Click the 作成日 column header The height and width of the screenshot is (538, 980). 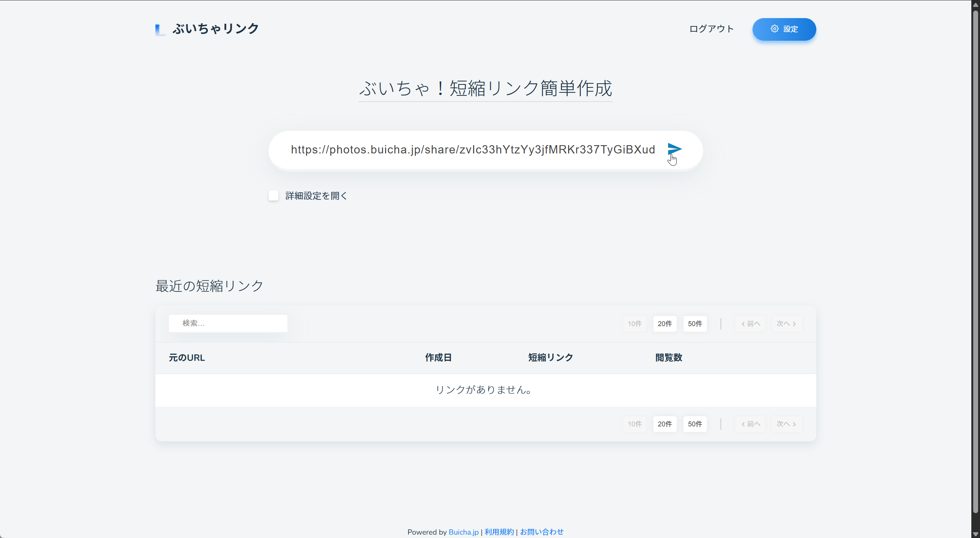pyautogui.click(x=438, y=358)
